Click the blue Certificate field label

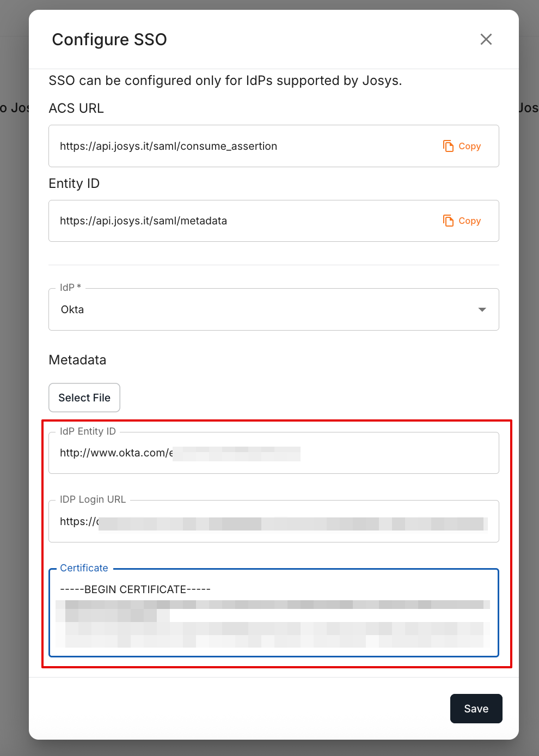84,568
